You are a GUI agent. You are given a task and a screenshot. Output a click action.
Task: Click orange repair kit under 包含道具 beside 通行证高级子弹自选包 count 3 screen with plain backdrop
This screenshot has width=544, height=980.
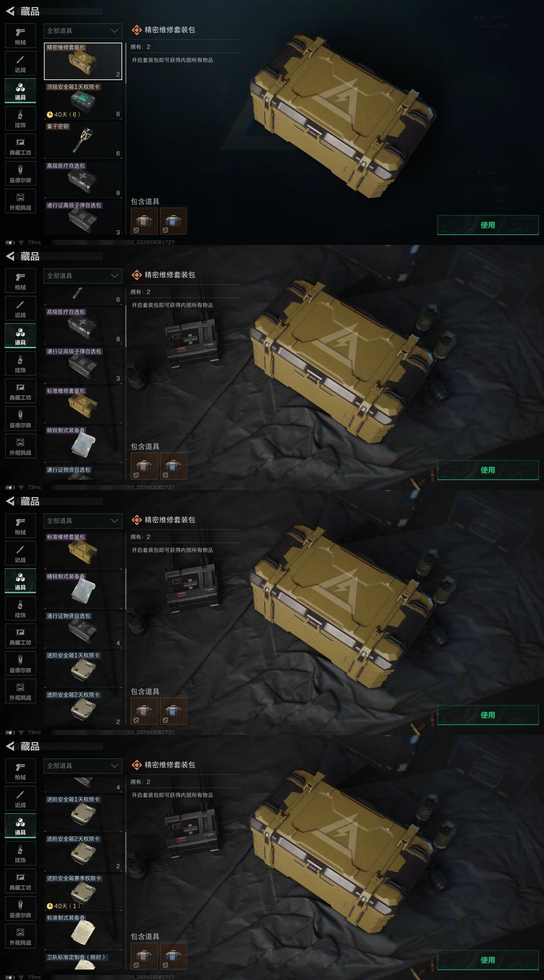144,220
